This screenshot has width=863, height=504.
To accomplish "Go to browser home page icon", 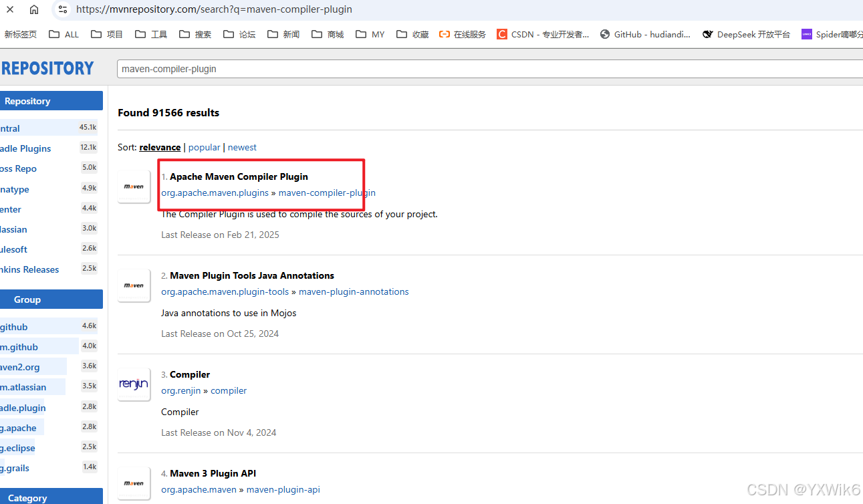I will pos(34,9).
